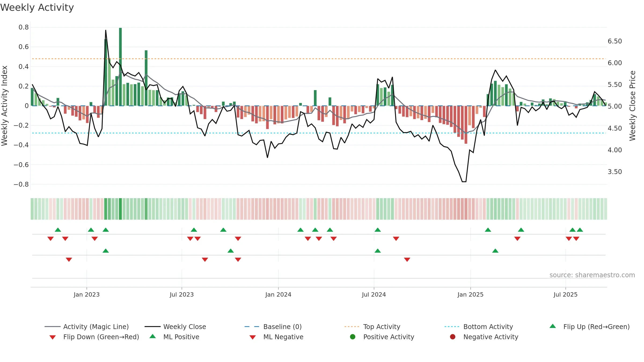The width and height of the screenshot is (644, 362).
Task: Select the Jul 2025 x-axis label
Action: [x=565, y=294]
